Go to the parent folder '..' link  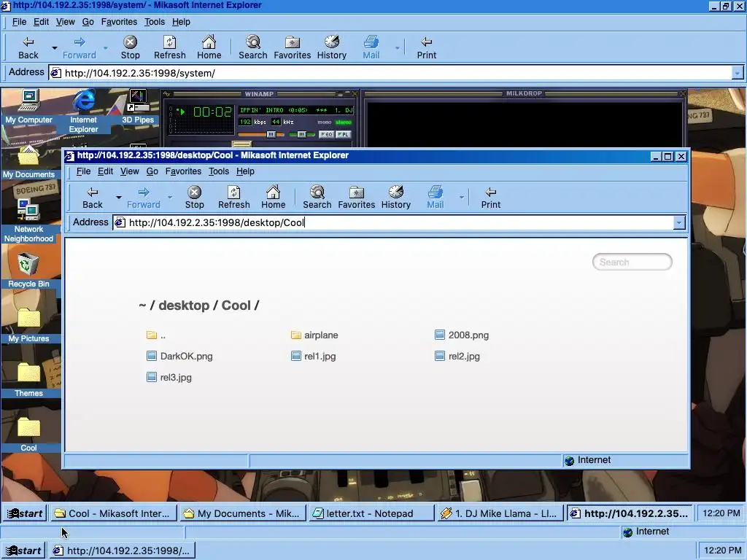[156, 335]
